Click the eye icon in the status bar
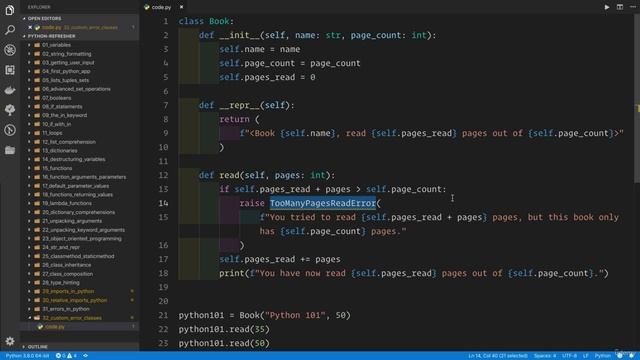This screenshot has width=640, height=360. [85, 356]
